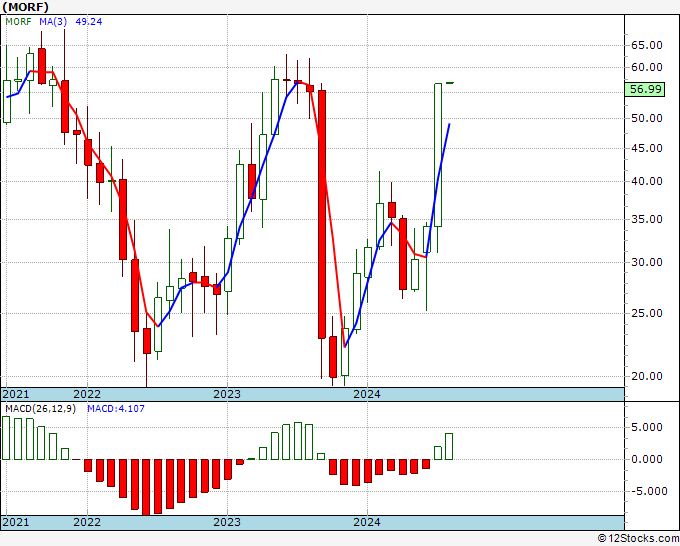Select the 2021 marker on price timeline
680x546 pixels.
[x=16, y=394]
